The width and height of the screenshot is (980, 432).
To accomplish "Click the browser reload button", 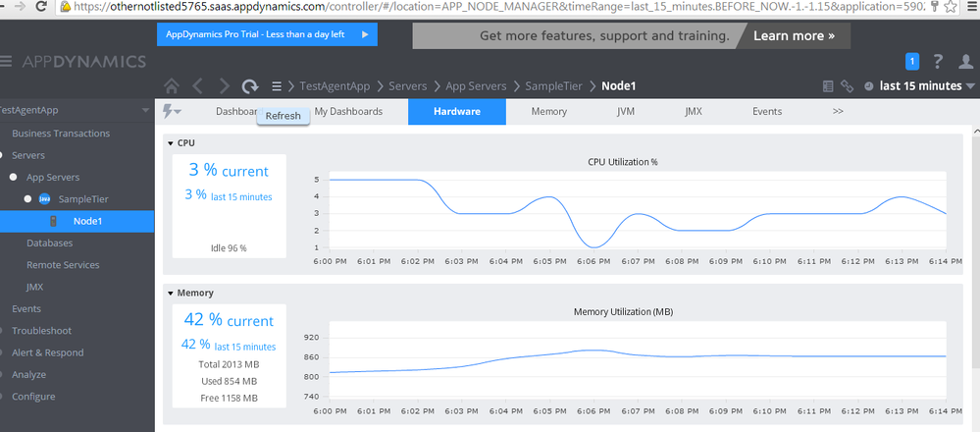I will 42,7.
